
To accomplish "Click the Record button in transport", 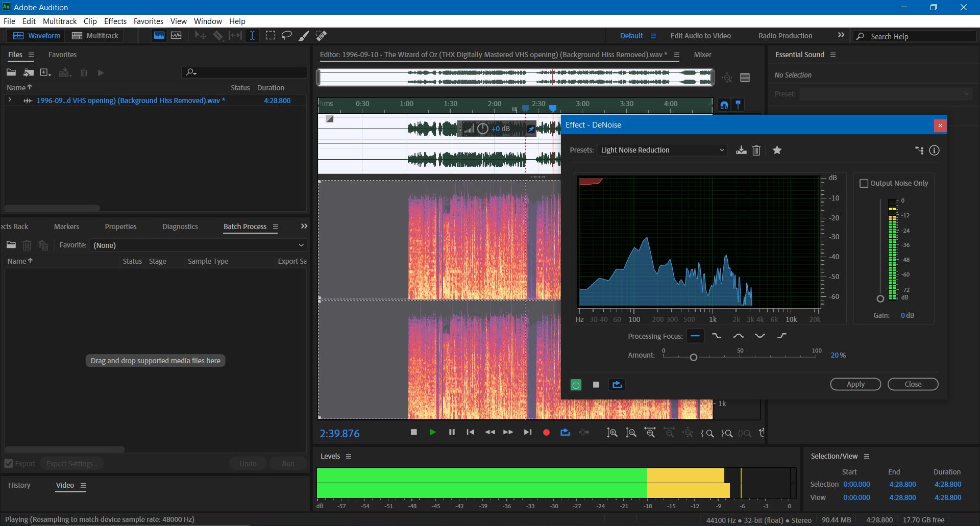I will point(546,433).
